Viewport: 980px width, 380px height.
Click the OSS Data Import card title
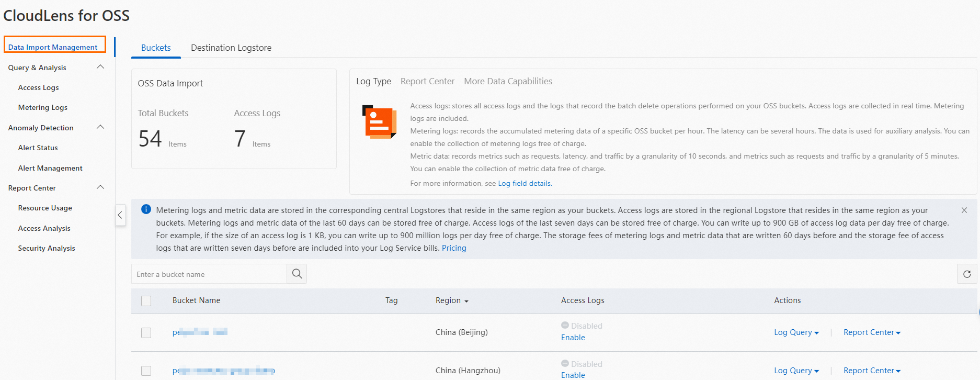click(x=170, y=83)
